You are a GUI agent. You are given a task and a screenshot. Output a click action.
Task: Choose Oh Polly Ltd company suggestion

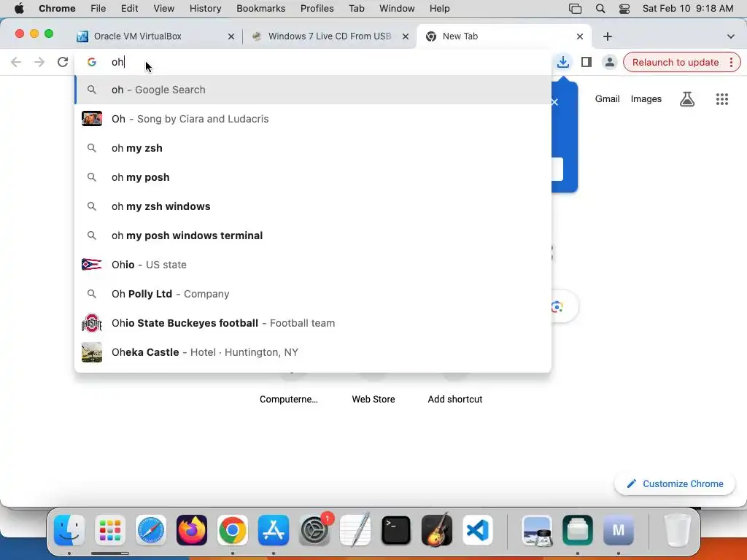pos(313,294)
